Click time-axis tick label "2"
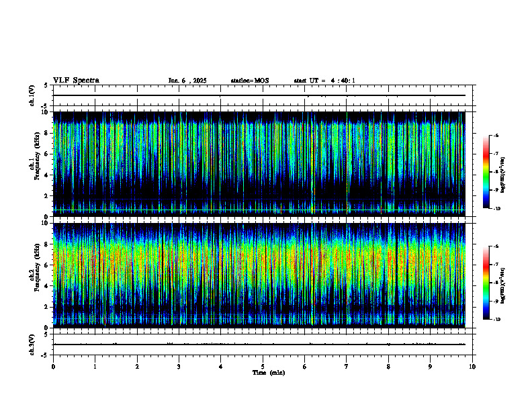The height and width of the screenshot is (411, 532). tap(137, 367)
